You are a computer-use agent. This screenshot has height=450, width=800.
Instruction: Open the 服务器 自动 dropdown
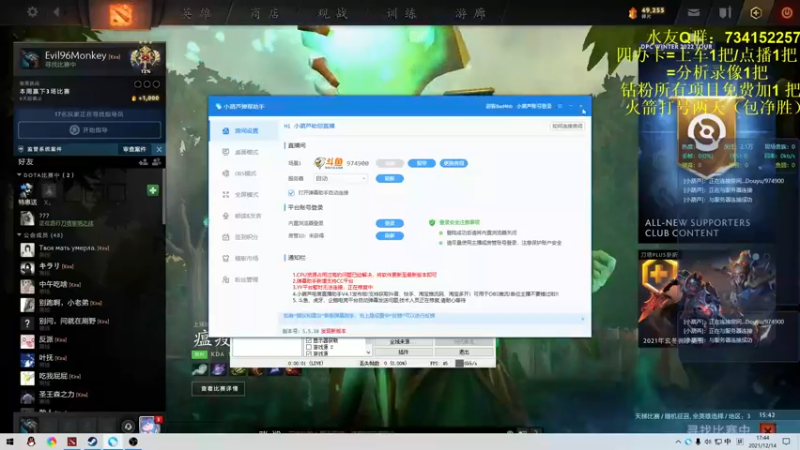coord(340,179)
